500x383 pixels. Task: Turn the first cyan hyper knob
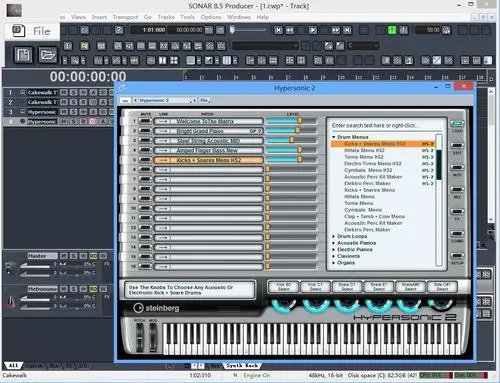click(284, 305)
